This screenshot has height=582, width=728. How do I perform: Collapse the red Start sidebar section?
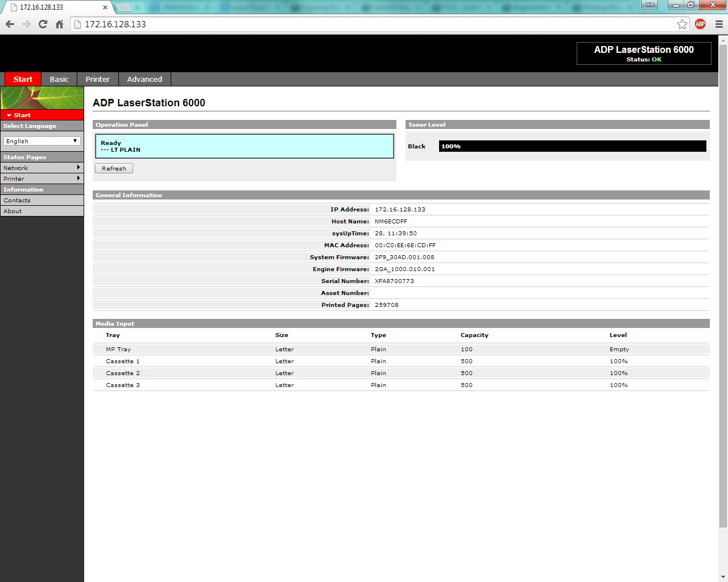(42, 115)
